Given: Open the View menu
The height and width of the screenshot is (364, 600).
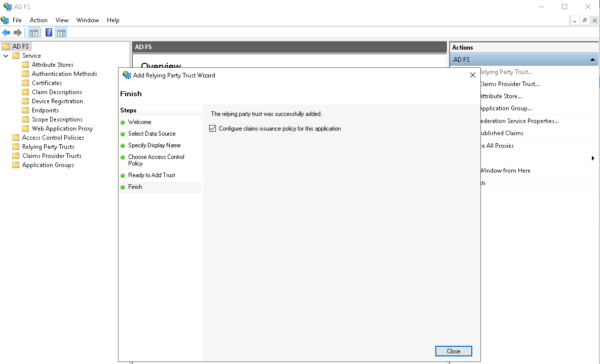Looking at the screenshot, I should [x=62, y=20].
